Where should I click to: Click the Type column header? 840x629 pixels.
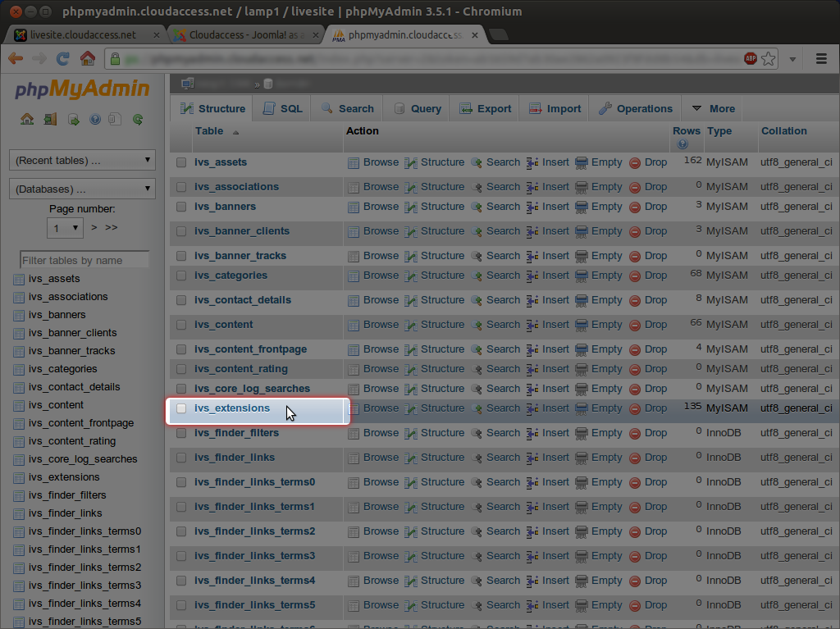pos(719,131)
